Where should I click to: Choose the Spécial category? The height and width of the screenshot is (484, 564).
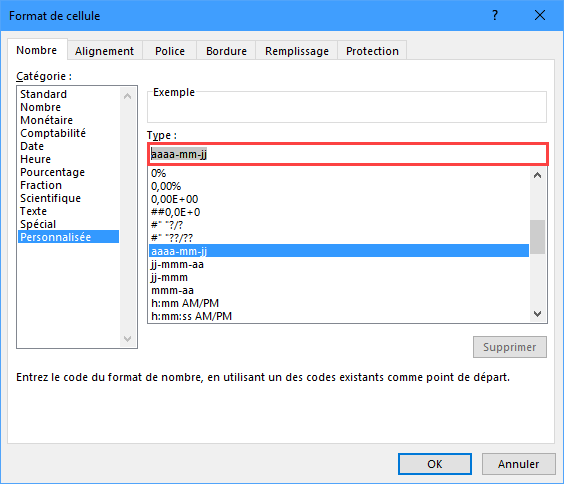68,224
